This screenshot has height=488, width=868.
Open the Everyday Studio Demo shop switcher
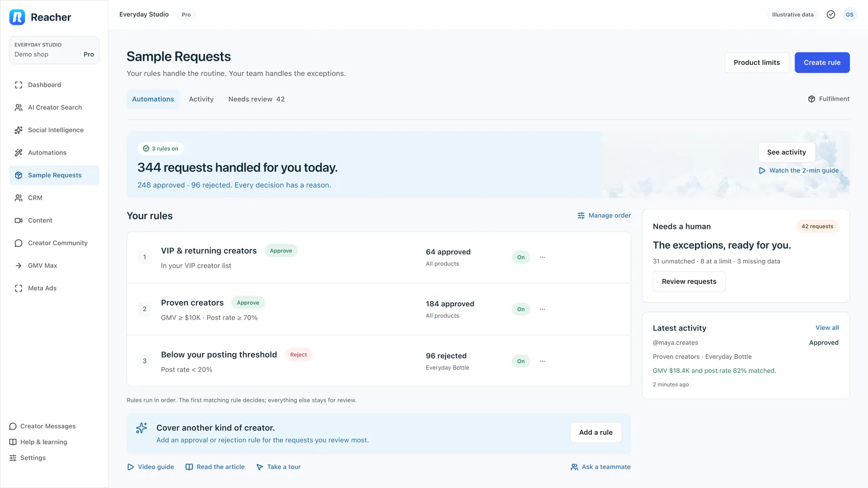[x=54, y=50]
